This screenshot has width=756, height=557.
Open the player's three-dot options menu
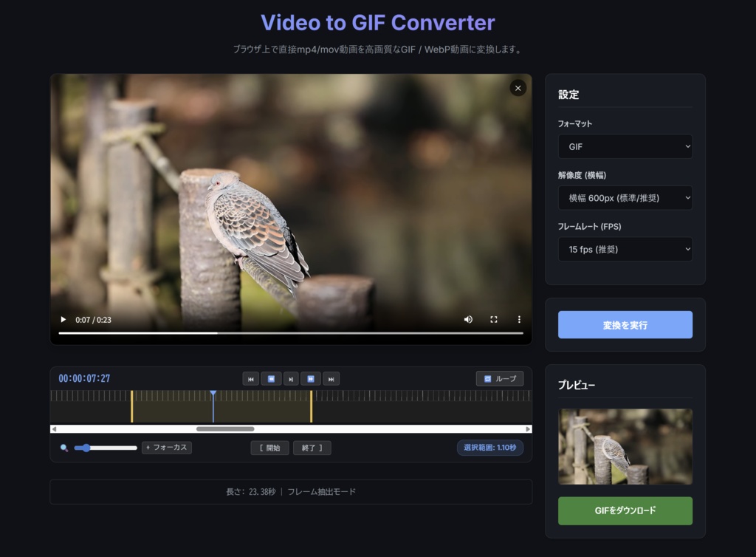(519, 319)
